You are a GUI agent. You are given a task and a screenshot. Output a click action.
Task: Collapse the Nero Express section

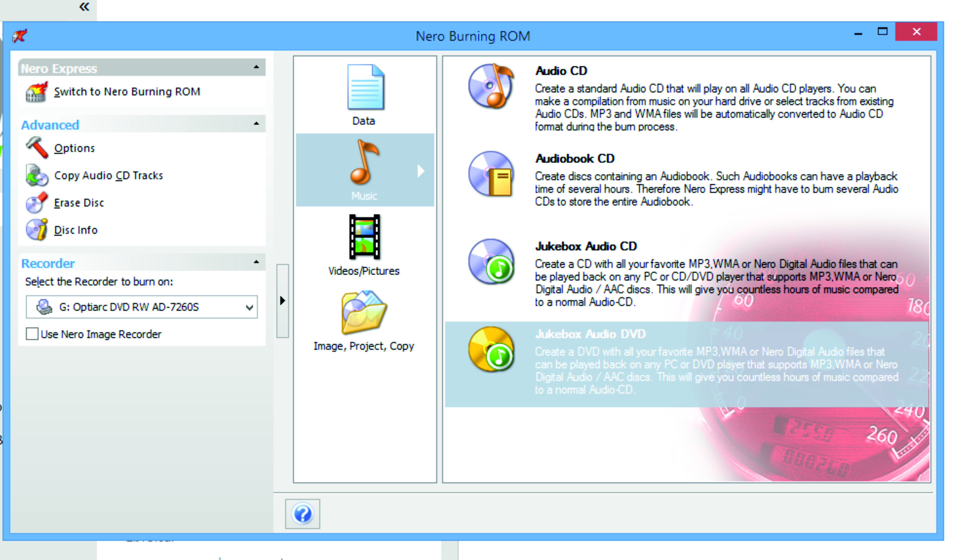[257, 67]
